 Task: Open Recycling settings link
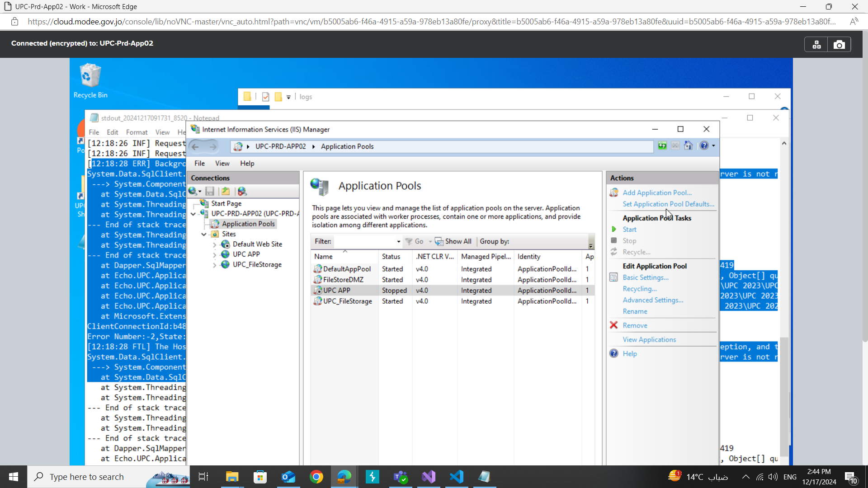point(639,289)
